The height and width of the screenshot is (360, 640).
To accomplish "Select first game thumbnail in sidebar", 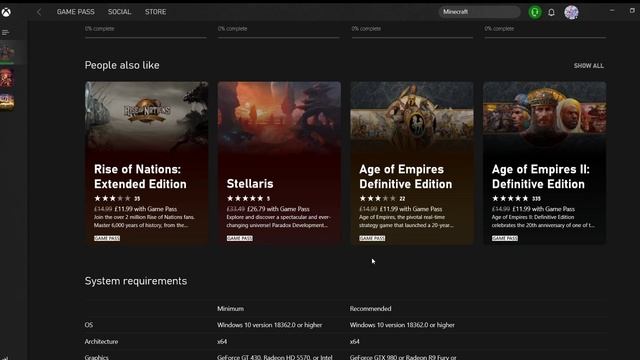I will coord(7,53).
